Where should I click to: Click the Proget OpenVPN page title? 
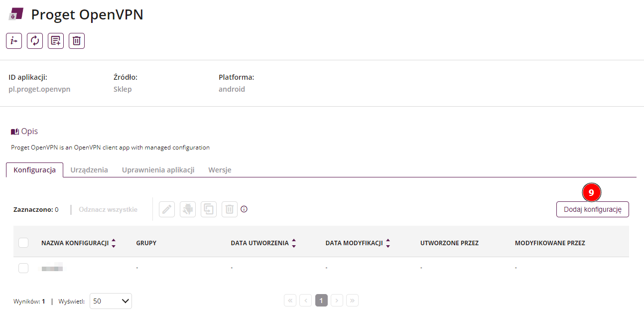click(87, 14)
